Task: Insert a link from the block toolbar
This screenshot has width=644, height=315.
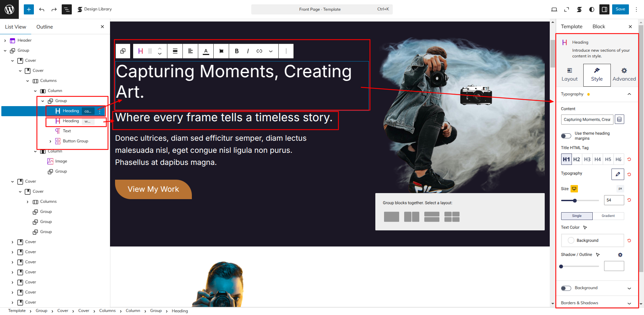Action: click(259, 51)
